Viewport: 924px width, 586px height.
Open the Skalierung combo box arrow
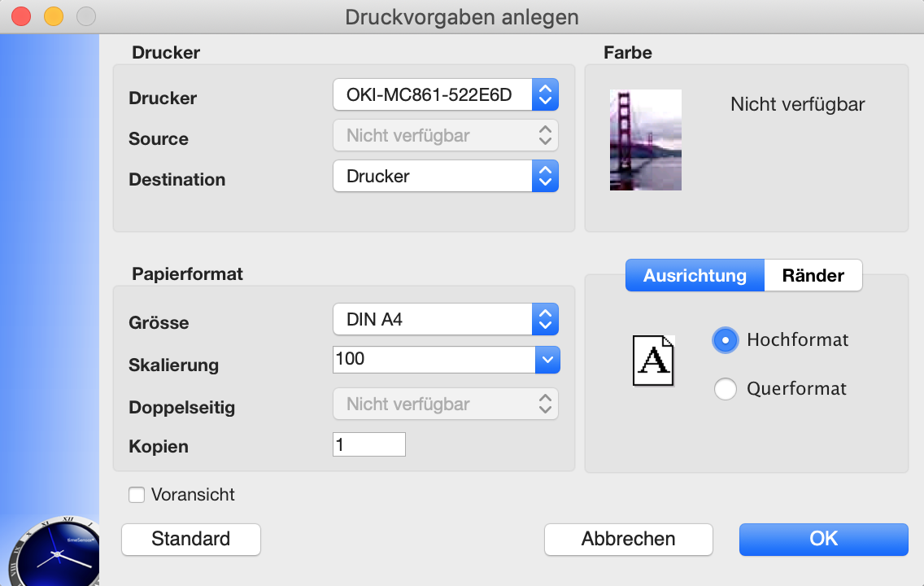547,360
